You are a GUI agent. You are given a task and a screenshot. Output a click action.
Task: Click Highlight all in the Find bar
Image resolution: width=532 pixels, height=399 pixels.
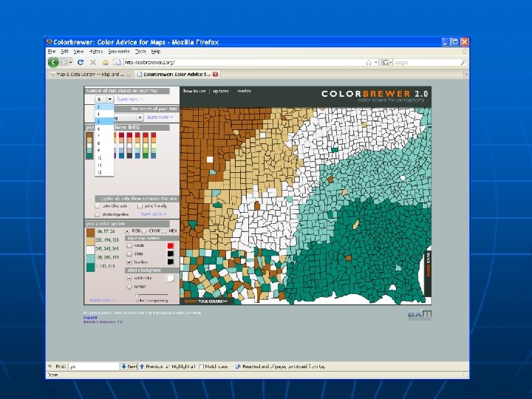click(180, 366)
